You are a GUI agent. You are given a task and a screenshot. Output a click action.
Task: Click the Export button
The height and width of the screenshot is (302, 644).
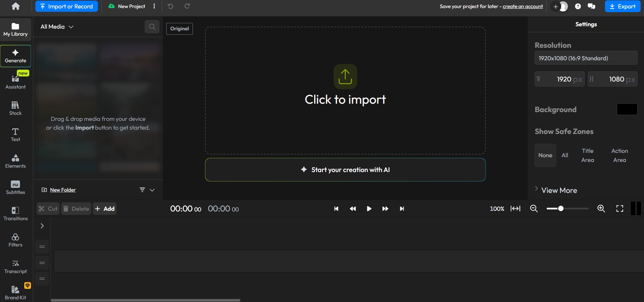coord(622,6)
